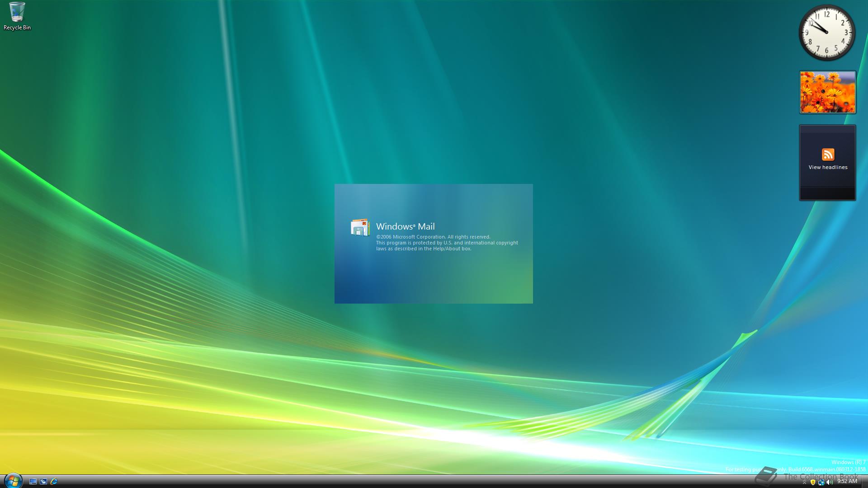This screenshot has height=488, width=868.
Task: Click Show Desktop in Quick Launch
Action: click(x=33, y=482)
